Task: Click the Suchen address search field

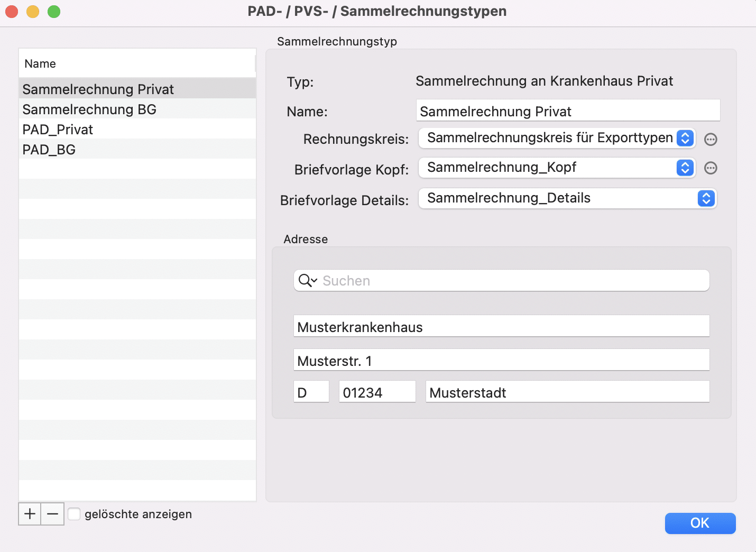Action: (x=501, y=280)
